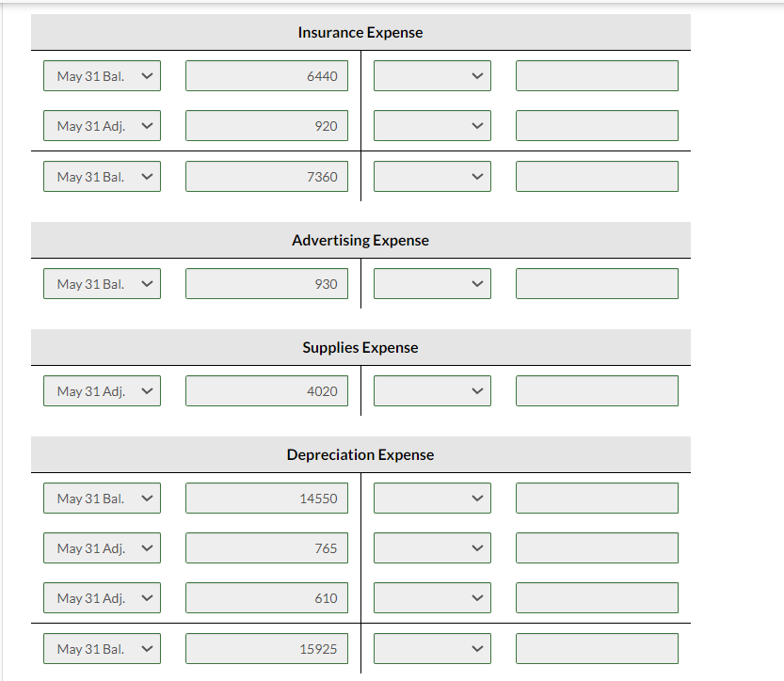Open date dropdown beside Insurance balance 7360
Screen dimensions: 784x681
[x=102, y=177]
